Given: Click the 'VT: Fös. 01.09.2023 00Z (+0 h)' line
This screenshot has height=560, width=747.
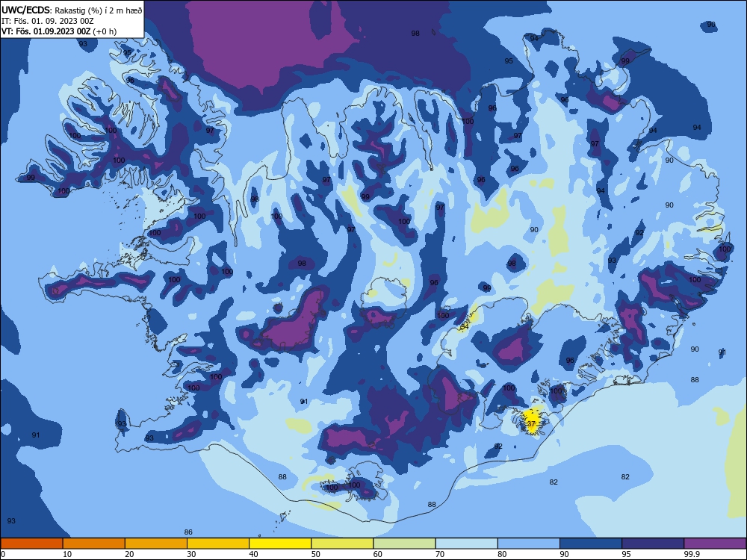Looking at the screenshot, I should tap(59, 31).
